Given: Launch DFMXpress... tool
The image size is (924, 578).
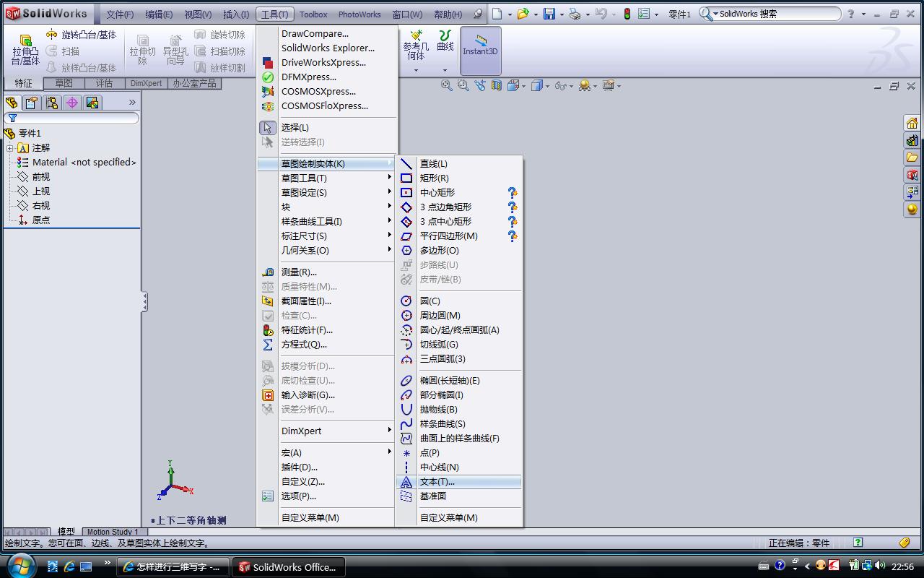Looking at the screenshot, I should [x=326, y=77].
